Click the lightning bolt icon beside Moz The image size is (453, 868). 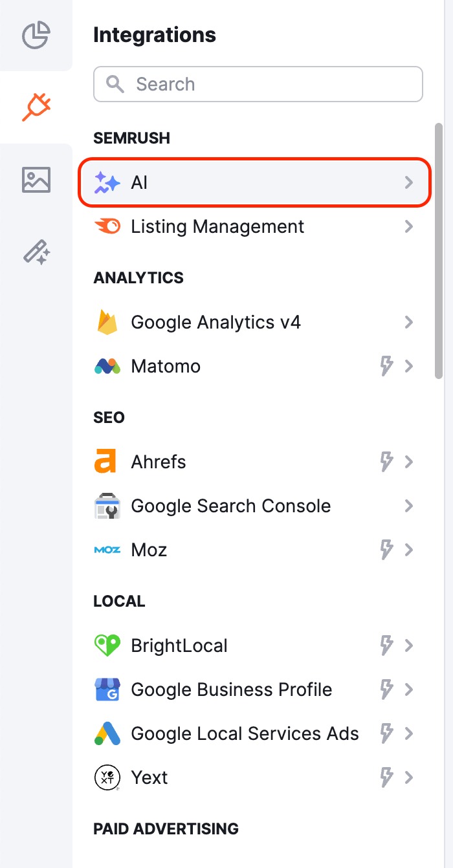(x=386, y=550)
